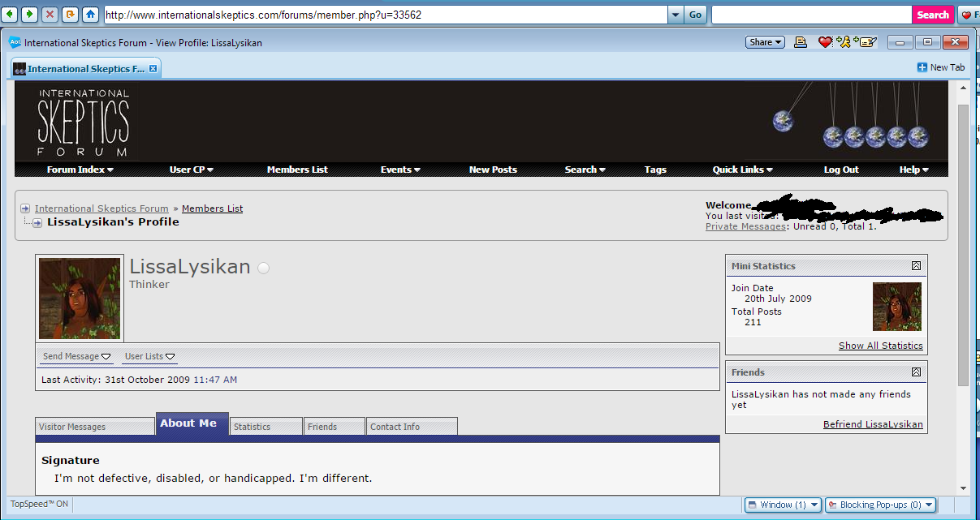Click the International Skeptics Forum logo

coord(83,122)
